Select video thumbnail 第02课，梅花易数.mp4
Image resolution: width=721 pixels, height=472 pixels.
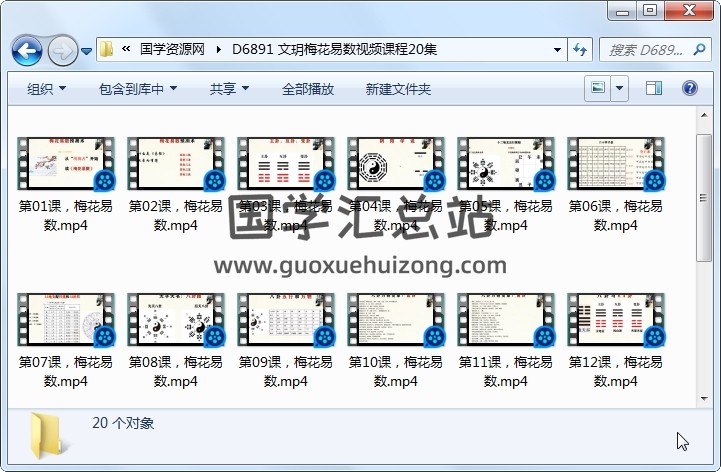click(x=176, y=164)
